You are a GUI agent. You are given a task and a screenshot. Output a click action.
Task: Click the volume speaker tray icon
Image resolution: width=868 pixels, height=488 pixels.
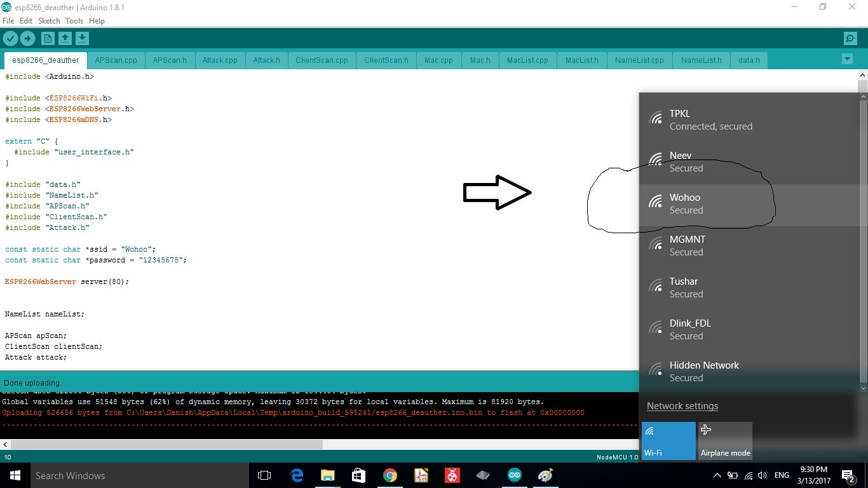(x=763, y=475)
